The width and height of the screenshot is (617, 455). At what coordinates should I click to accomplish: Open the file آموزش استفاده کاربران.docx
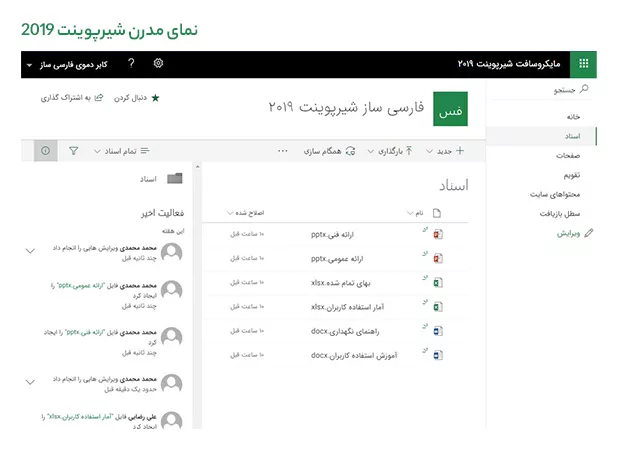click(354, 355)
